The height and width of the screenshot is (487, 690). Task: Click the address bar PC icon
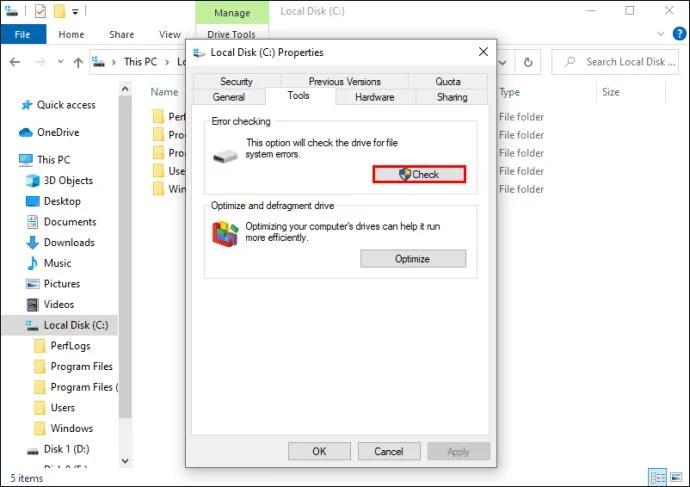tap(99, 62)
